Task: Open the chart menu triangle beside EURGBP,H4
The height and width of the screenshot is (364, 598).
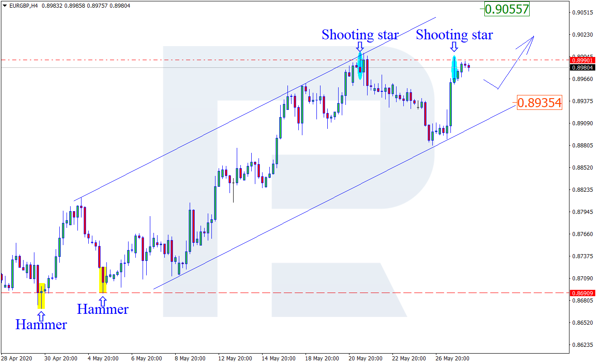Action: point(5,5)
